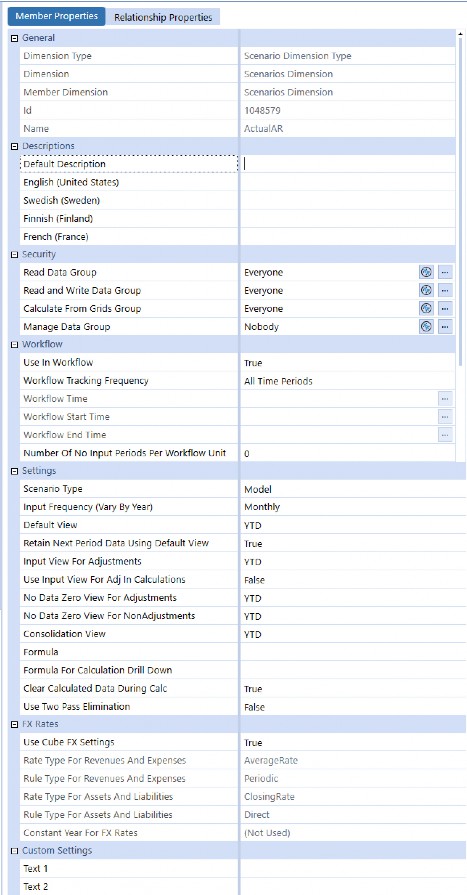This screenshot has width=467, height=895.
Task: Open group picker icon for Calculate From Grids Group
Action: pyautogui.click(x=426, y=309)
